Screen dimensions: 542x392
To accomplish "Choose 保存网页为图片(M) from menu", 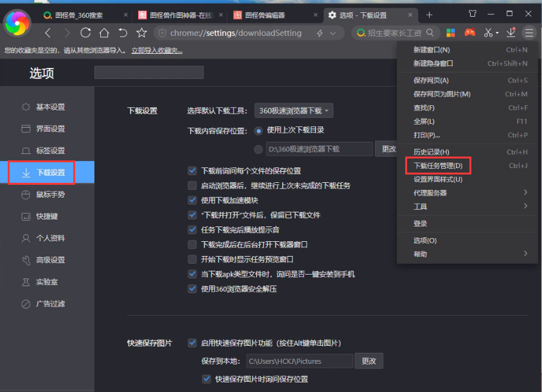I will coord(468,94).
